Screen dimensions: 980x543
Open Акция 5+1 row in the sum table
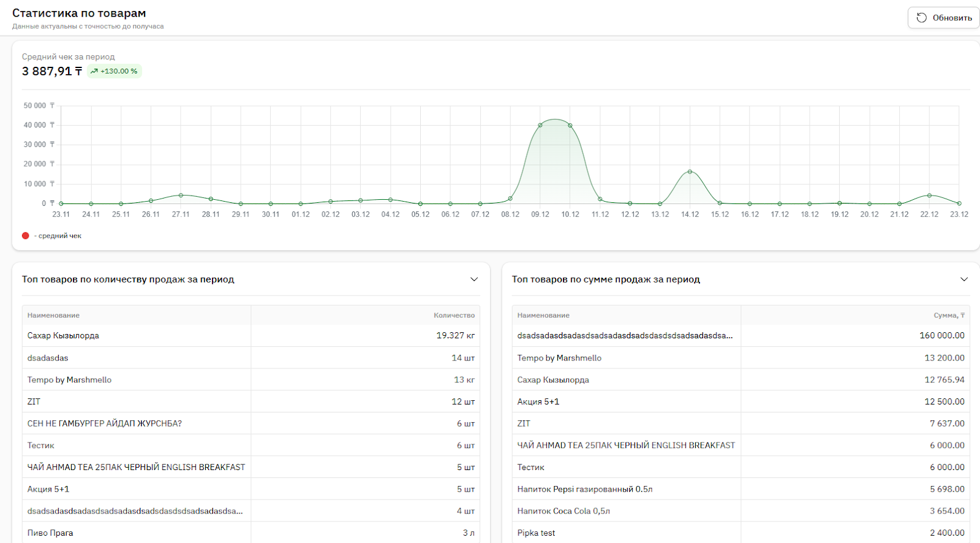click(x=538, y=402)
